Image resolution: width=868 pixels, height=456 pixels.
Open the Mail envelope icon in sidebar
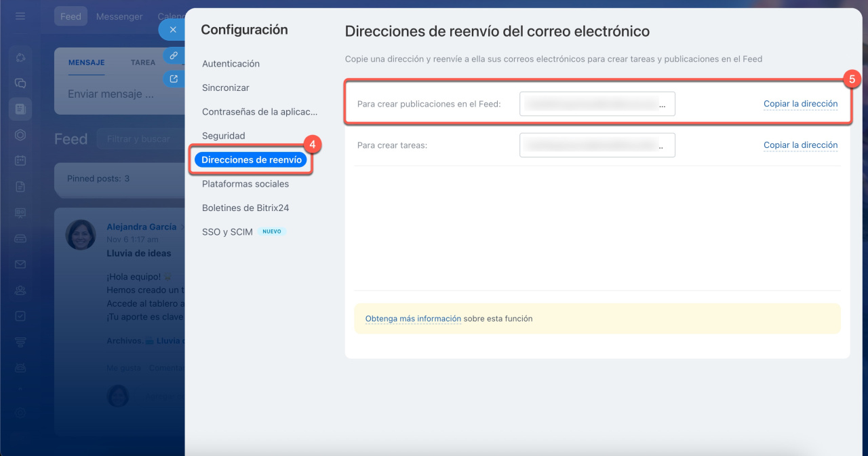(20, 264)
